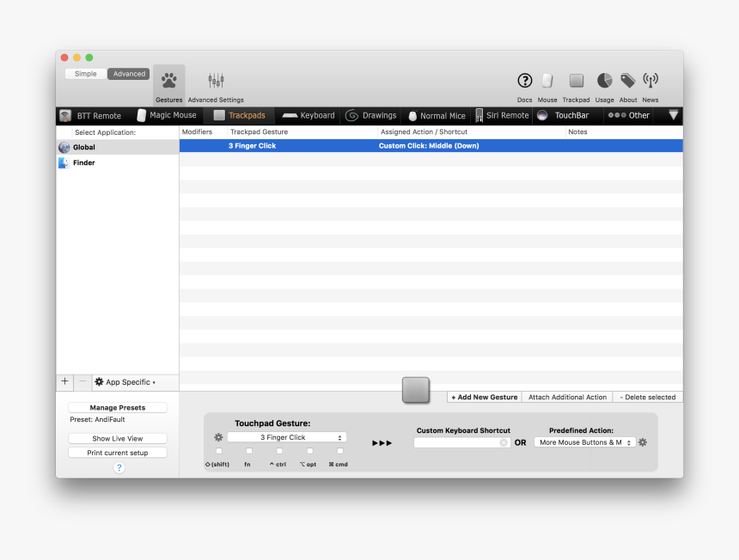
Task: Open Advanced Settings via sliders icon
Action: tap(216, 82)
